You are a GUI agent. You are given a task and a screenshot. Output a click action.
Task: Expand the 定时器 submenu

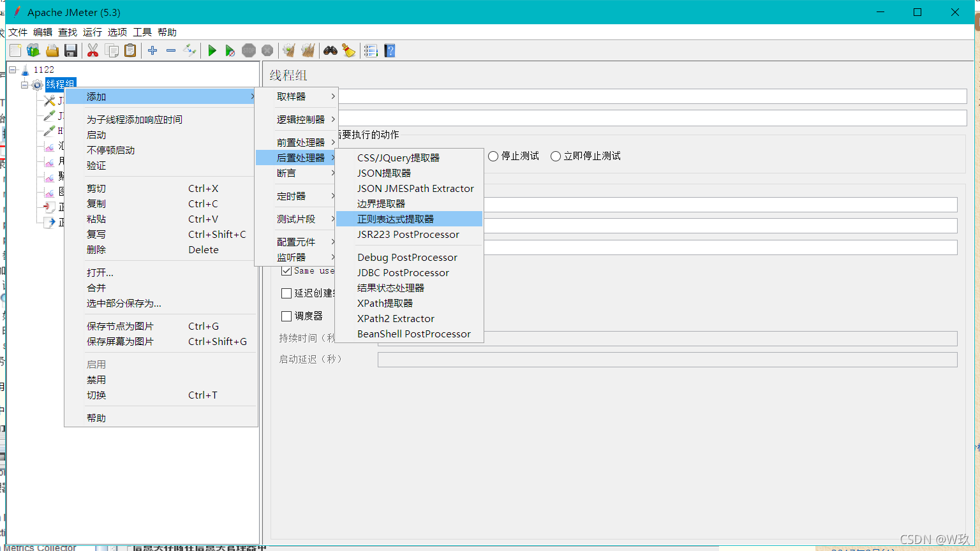click(297, 196)
